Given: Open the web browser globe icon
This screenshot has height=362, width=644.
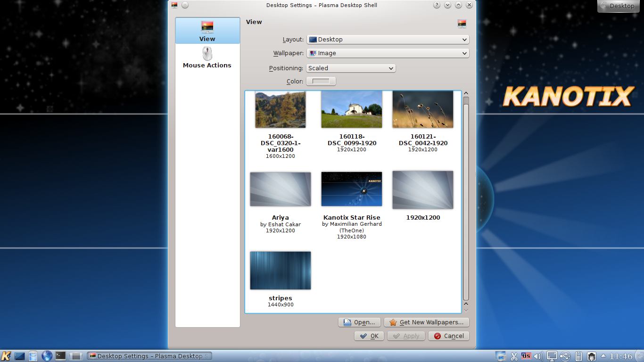Looking at the screenshot, I should 46,356.
